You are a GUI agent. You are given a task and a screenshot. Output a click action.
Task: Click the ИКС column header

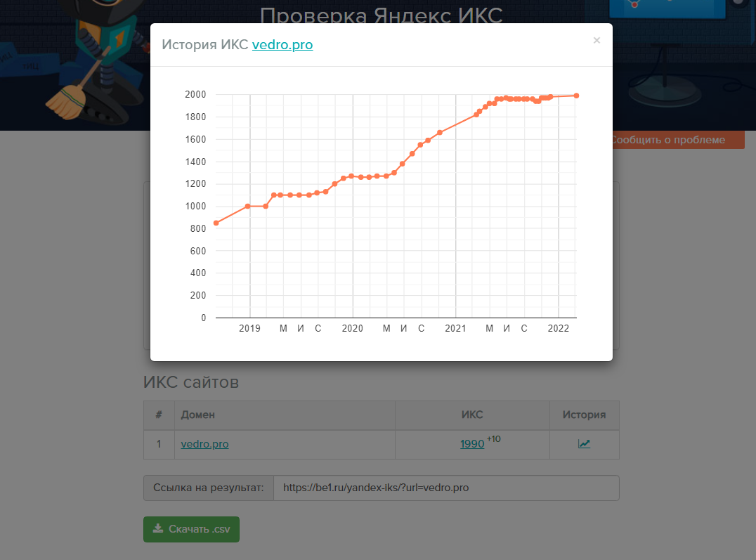click(472, 415)
